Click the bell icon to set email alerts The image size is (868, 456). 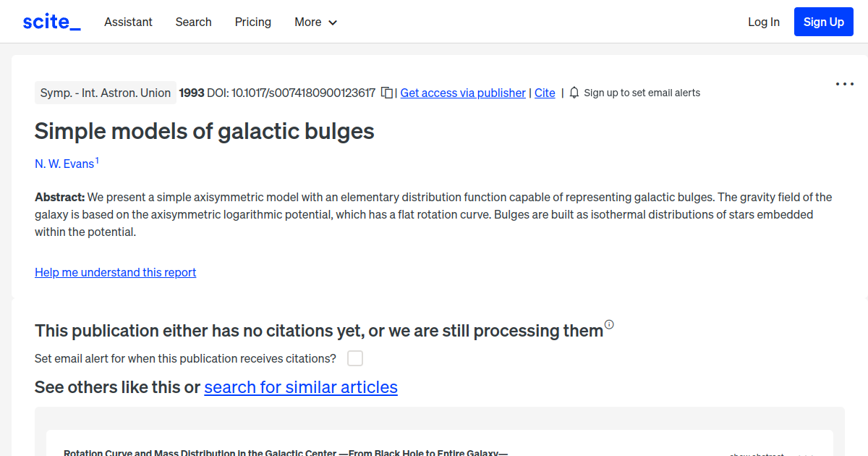tap(573, 92)
